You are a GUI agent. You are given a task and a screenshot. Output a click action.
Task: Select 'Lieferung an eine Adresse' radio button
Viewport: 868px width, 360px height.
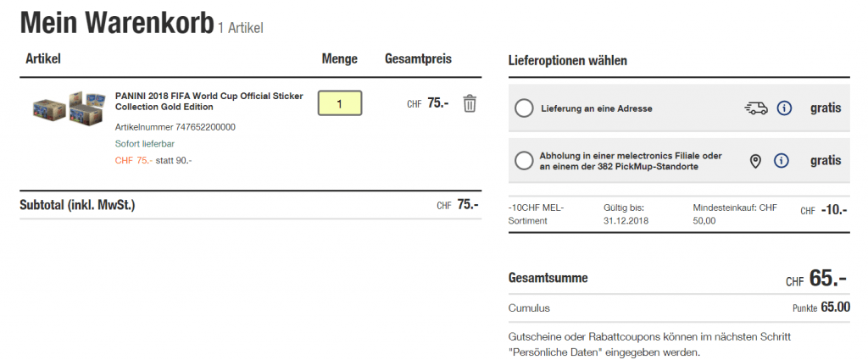coord(524,108)
